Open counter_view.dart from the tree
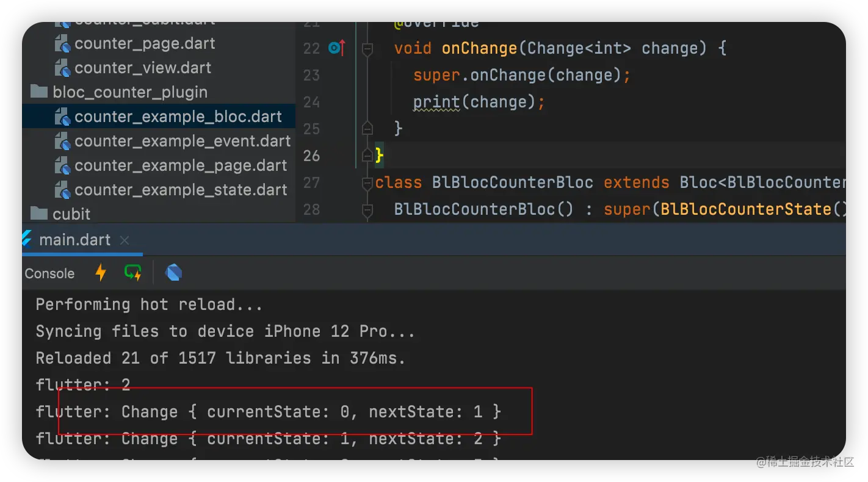Screen dimensions: 868x482 (143, 68)
